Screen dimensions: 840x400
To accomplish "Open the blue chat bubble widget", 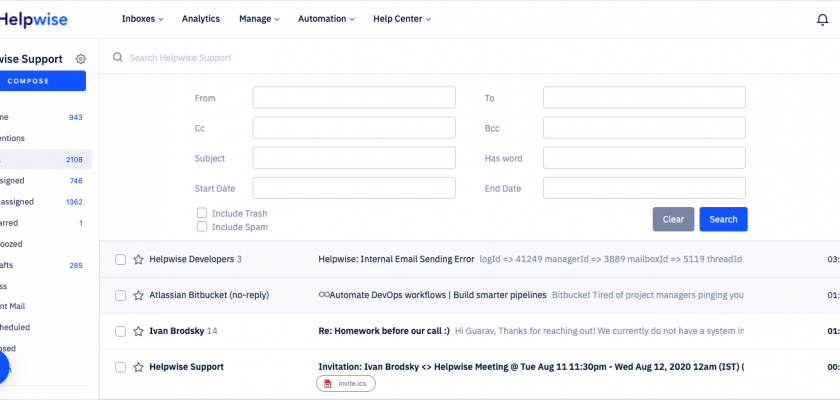I will [x=3, y=368].
